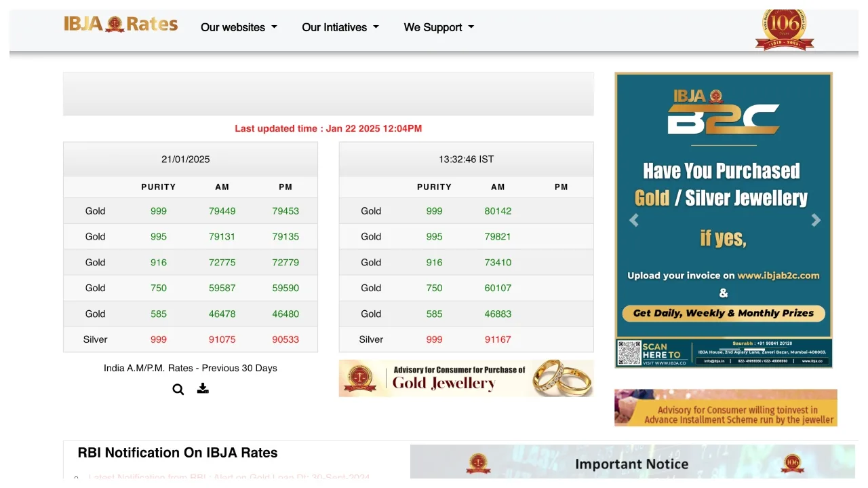This screenshot has width=868, height=488.
Task: Click the www.ibjab2c.com link in banner
Action: [x=778, y=276]
